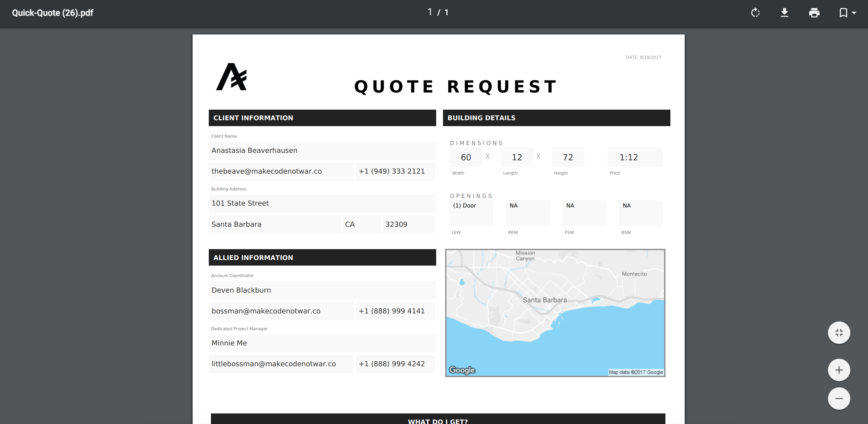Zoom in with the plus button

click(839, 370)
